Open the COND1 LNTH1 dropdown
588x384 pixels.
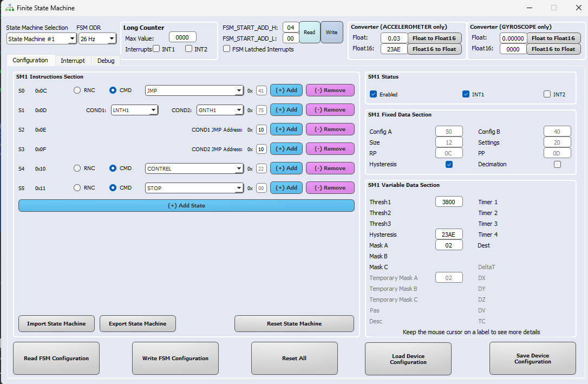tap(134, 109)
